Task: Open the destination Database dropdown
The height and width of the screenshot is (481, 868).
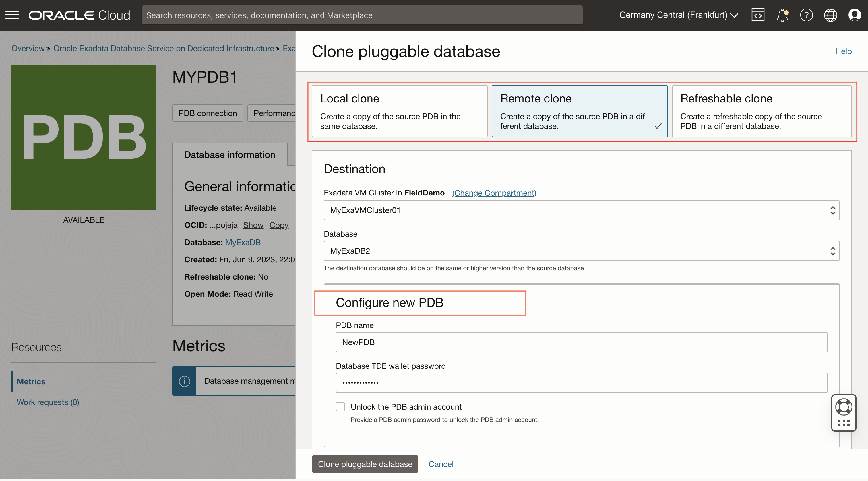Action: [581, 251]
